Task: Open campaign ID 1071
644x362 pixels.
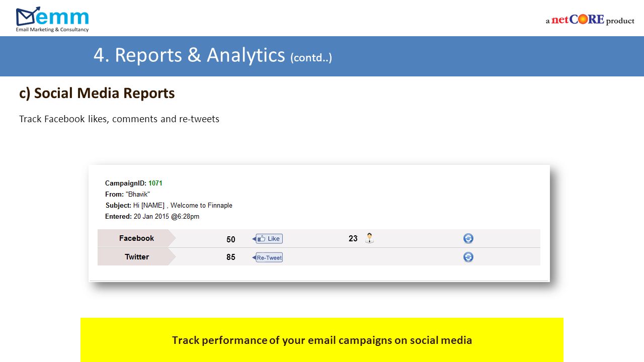Action: 155,184
